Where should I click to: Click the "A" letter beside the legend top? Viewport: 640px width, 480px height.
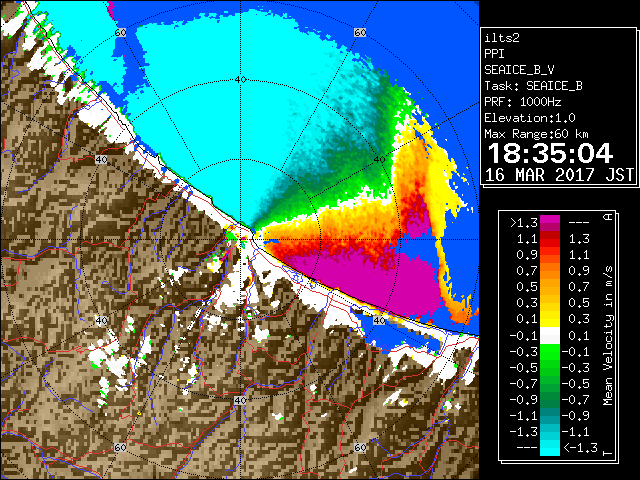[608, 217]
